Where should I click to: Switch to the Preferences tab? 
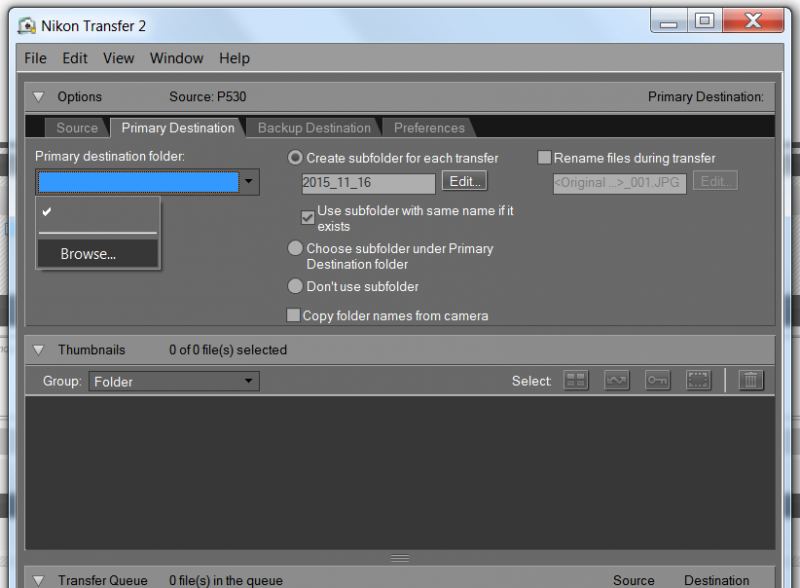[429, 128]
